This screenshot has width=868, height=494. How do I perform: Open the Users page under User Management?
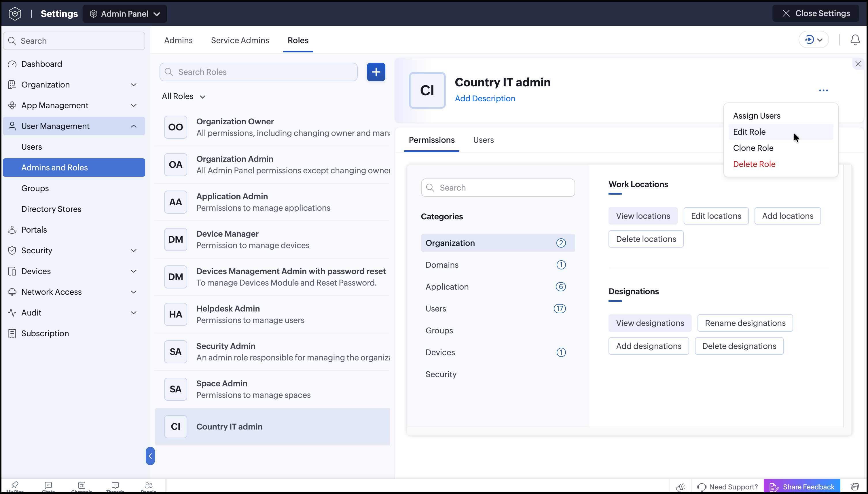[74, 147]
